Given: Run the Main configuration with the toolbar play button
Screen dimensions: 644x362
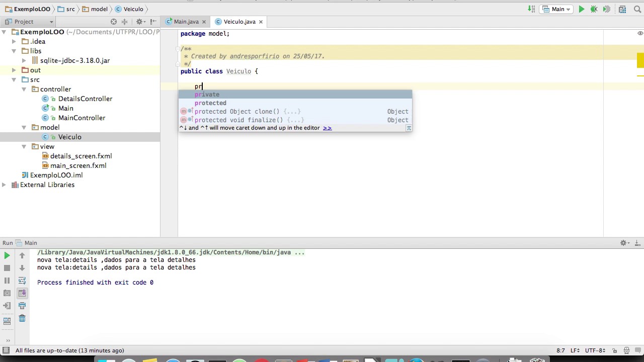Looking at the screenshot, I should click(582, 9).
